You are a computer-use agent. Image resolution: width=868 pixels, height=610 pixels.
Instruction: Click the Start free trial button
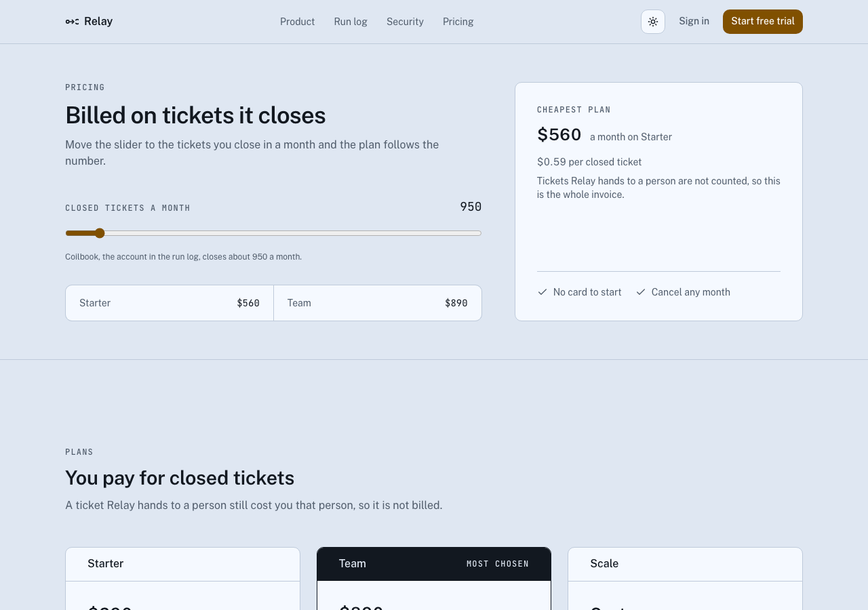pyautogui.click(x=763, y=22)
